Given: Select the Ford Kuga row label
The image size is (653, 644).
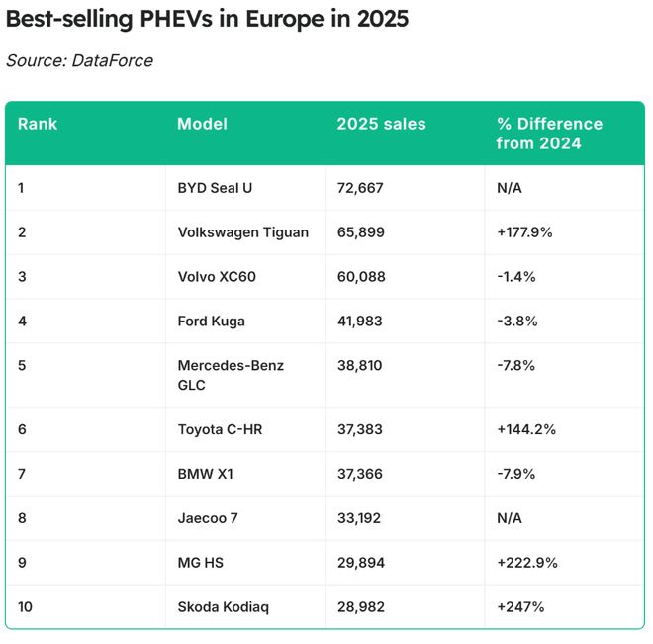Looking at the screenshot, I should (x=212, y=322).
